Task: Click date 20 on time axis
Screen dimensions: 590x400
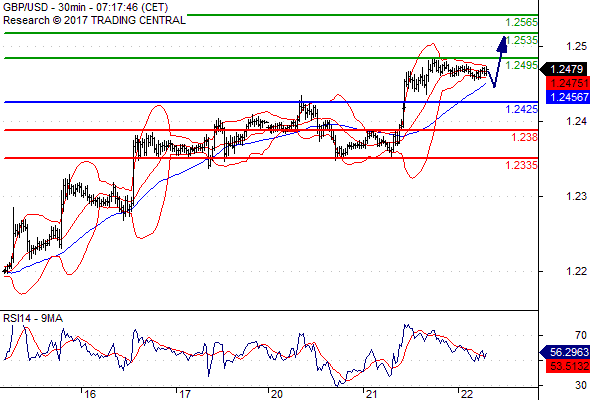Action: 277,394
